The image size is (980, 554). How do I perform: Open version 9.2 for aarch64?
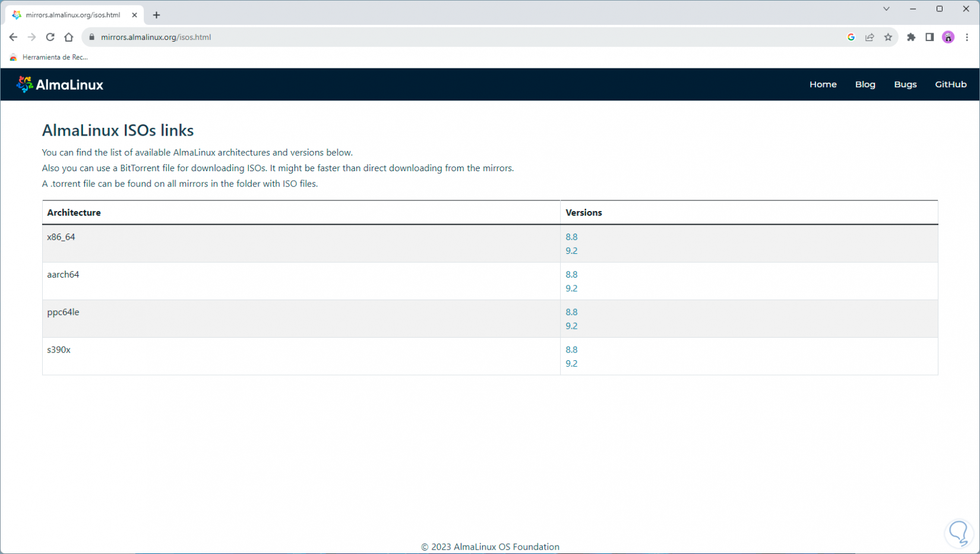coord(571,288)
